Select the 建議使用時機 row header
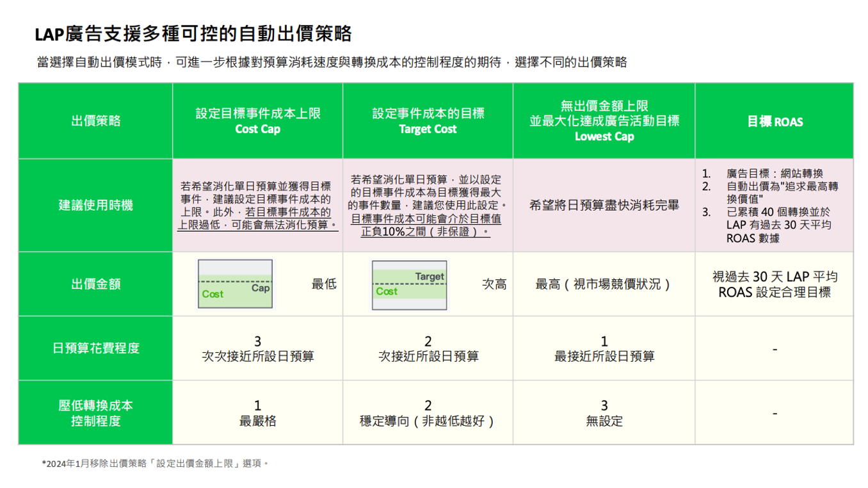The image size is (868, 488). (96, 206)
